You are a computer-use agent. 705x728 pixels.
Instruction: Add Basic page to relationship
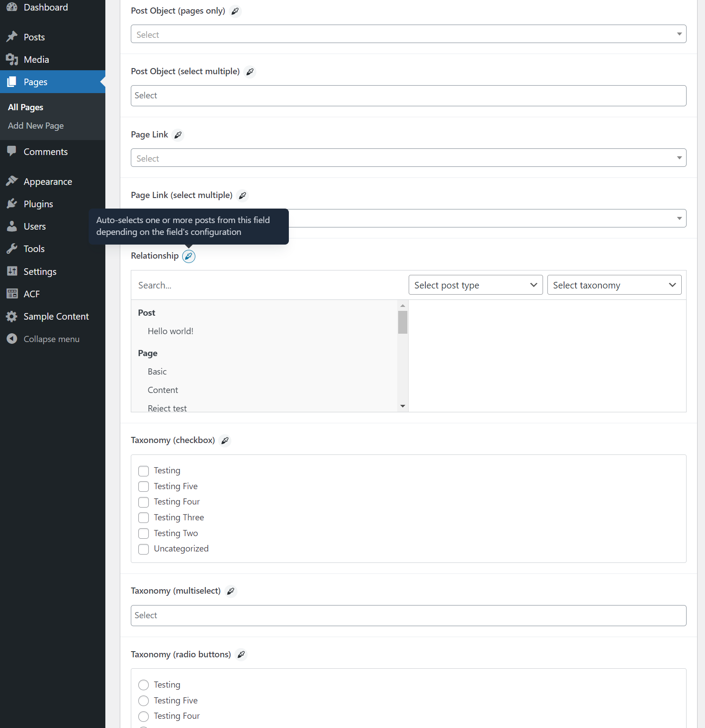(157, 371)
